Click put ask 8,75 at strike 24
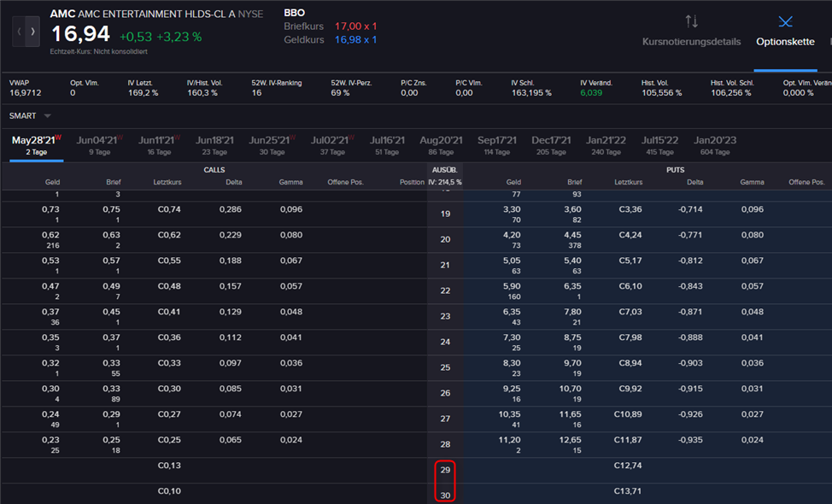The image size is (832, 504). [x=572, y=337]
